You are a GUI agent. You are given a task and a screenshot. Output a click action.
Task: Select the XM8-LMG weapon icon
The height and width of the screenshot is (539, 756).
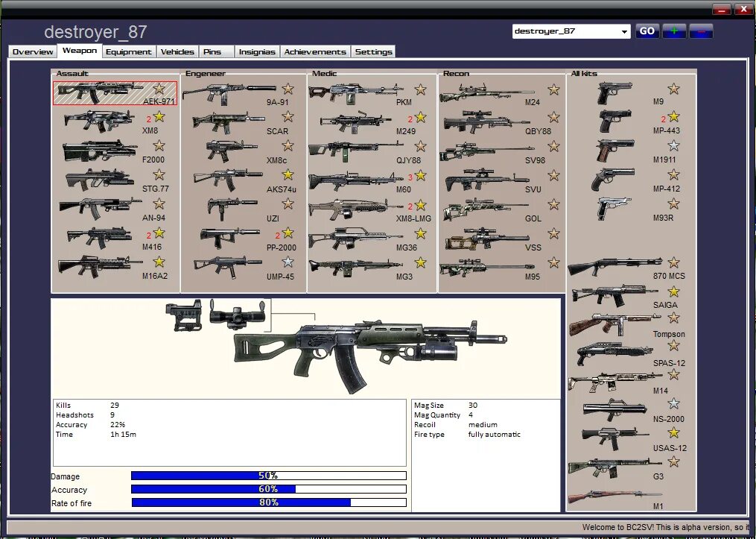356,209
